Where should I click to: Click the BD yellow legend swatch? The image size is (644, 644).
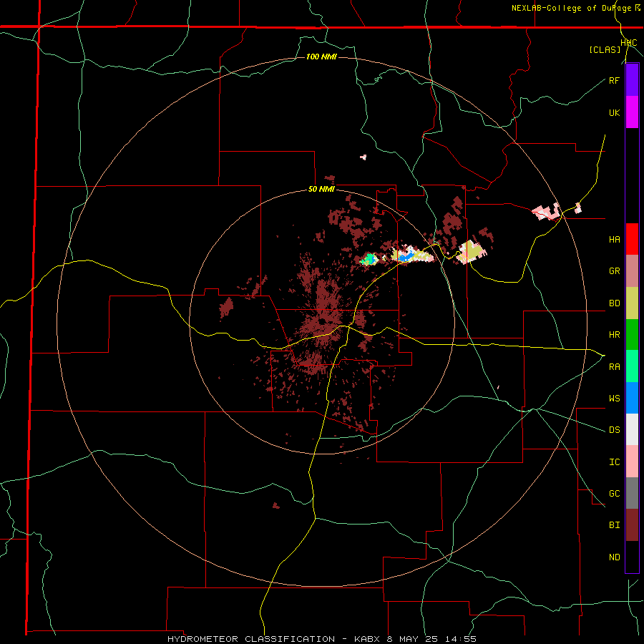632,303
